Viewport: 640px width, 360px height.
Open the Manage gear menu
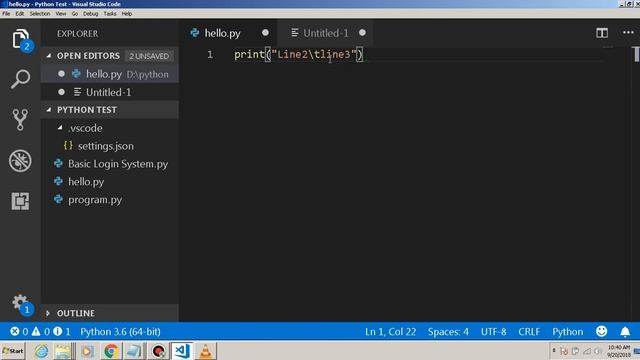point(21,304)
